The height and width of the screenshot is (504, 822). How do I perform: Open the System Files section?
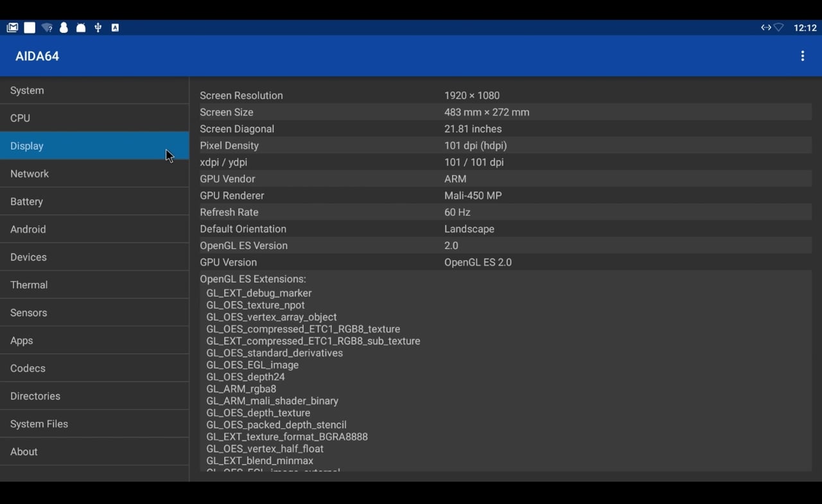tap(94, 424)
